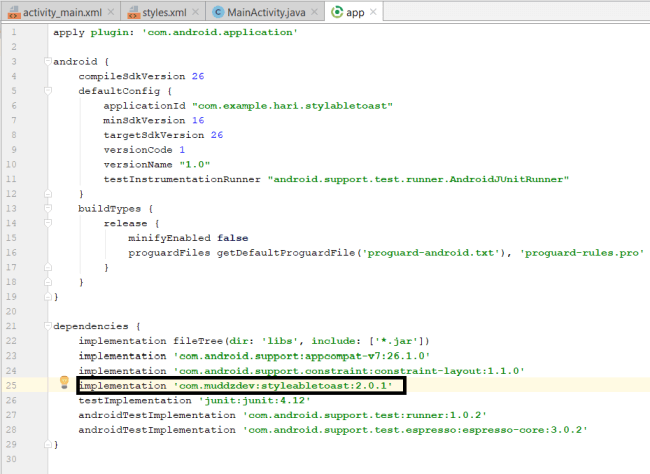The height and width of the screenshot is (474, 650).
Task: Click minSdkVersion value 16
Action: click(x=198, y=120)
